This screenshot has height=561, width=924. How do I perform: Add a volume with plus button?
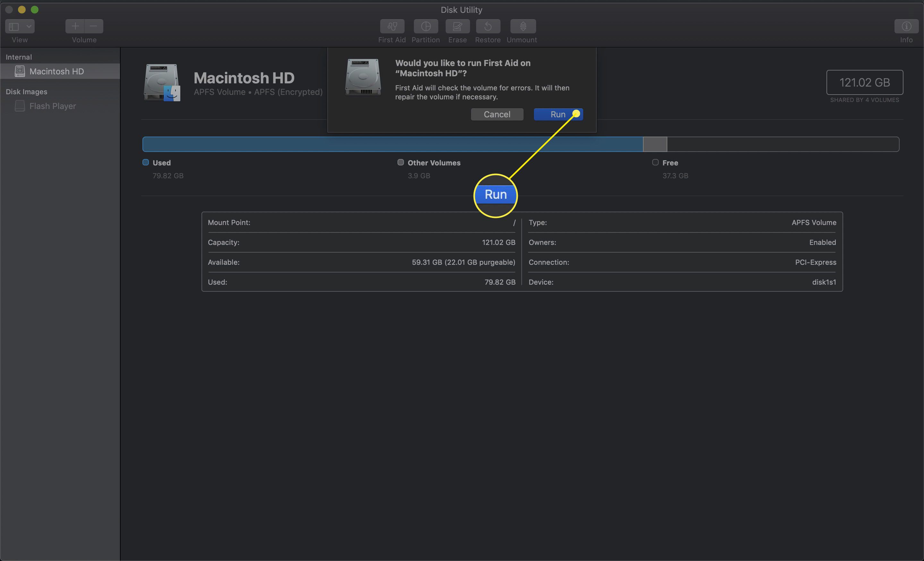tap(75, 26)
